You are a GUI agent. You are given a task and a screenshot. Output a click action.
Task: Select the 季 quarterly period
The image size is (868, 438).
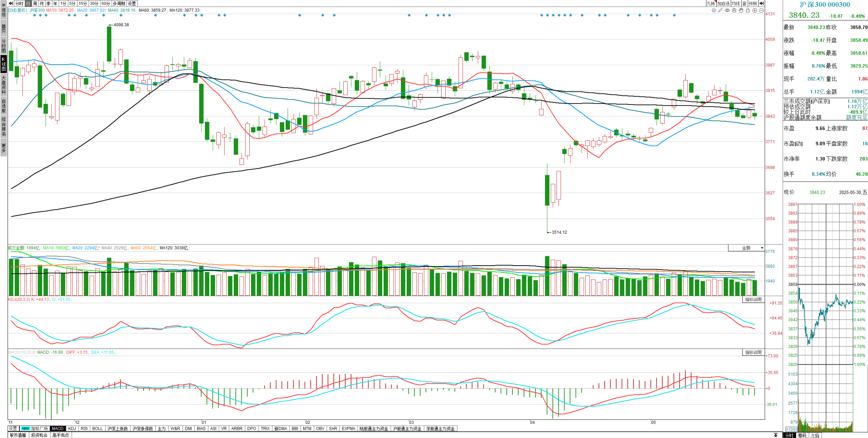pos(49,3)
